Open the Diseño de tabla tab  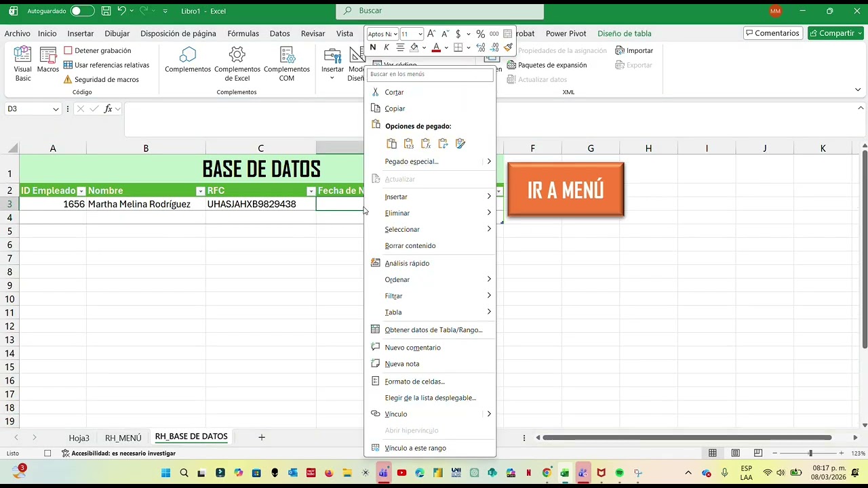[624, 33]
